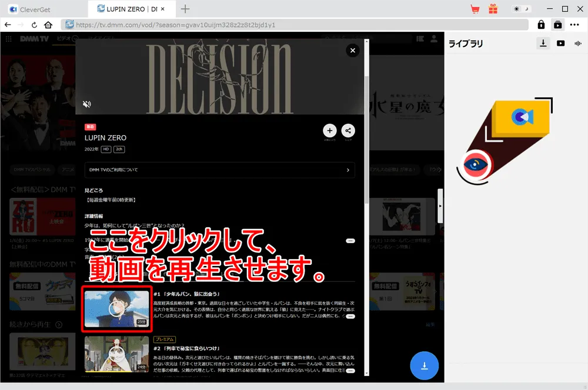Open the LUPIN ZERO 上映会 thumbnail
This screenshot has width=588, height=390.
42,217
